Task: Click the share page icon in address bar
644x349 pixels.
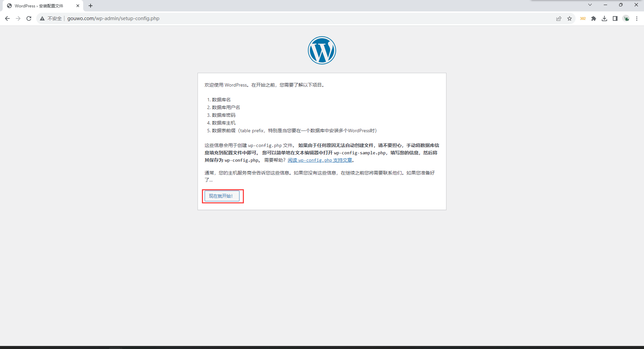Action: [x=559, y=18]
